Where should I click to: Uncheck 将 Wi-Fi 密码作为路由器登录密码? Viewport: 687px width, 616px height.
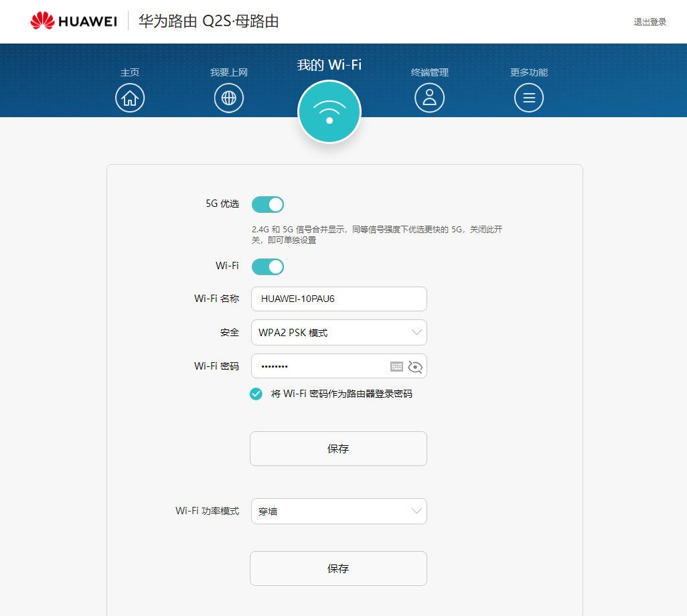pyautogui.click(x=256, y=394)
